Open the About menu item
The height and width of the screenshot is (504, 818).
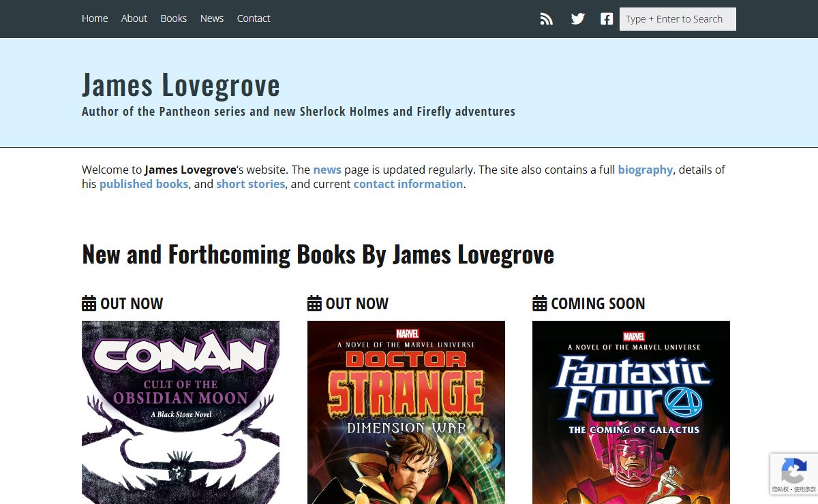134,18
